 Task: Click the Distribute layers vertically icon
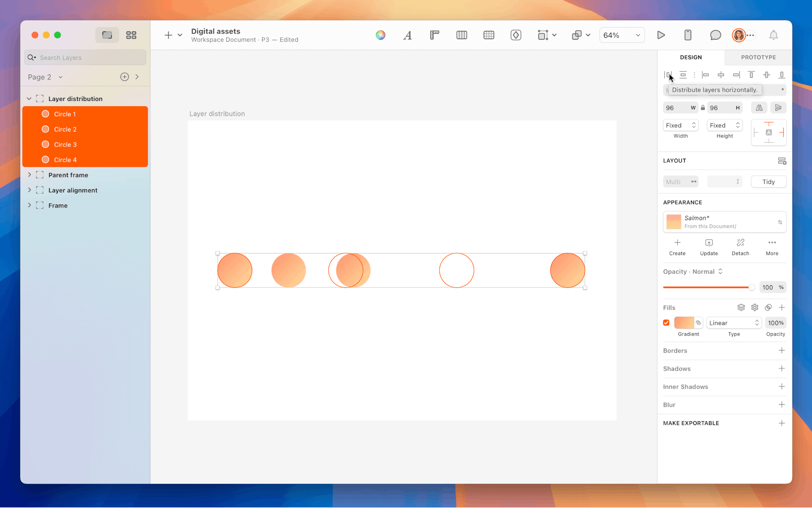683,75
